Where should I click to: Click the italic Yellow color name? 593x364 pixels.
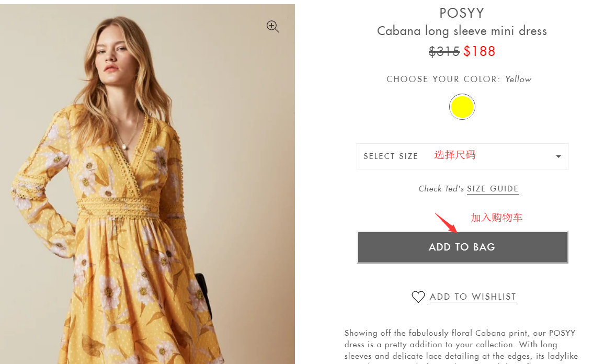point(518,79)
